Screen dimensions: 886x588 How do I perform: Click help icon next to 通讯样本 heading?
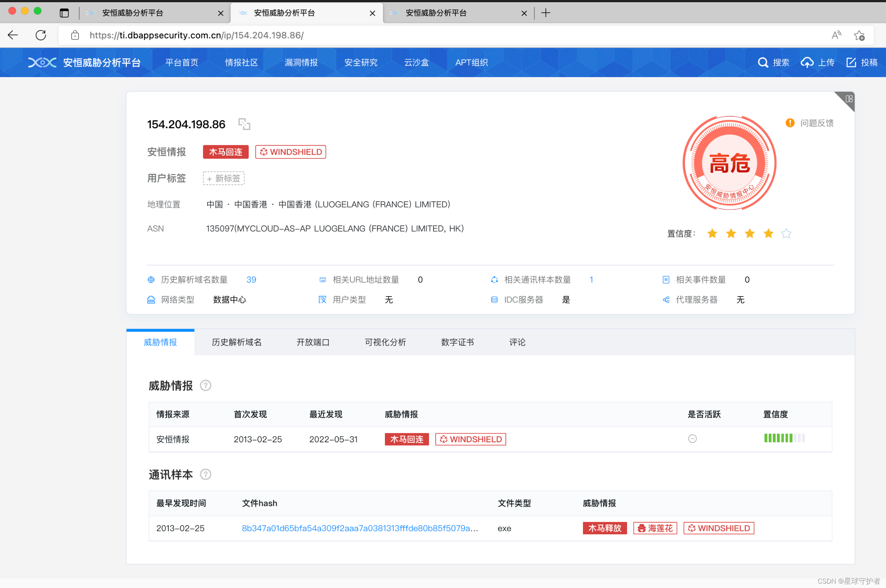tap(206, 474)
